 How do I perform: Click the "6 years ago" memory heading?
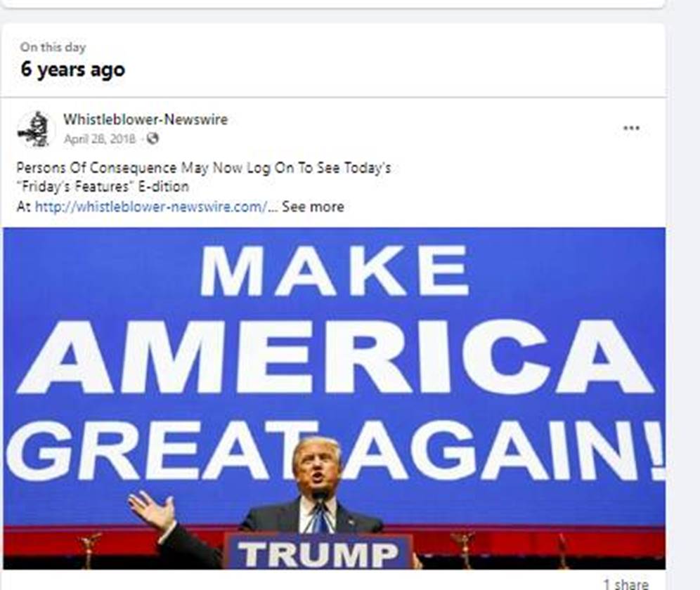73,70
